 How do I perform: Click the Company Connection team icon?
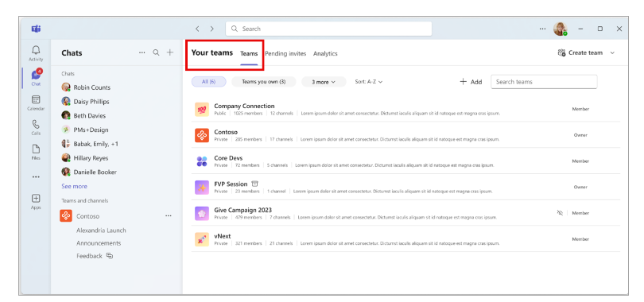[x=202, y=110]
